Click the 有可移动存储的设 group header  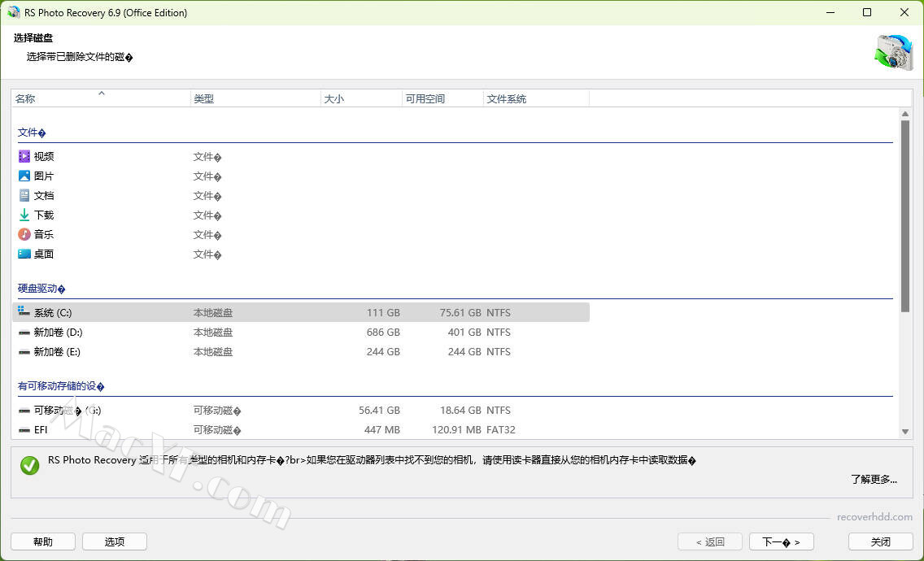tap(61, 386)
